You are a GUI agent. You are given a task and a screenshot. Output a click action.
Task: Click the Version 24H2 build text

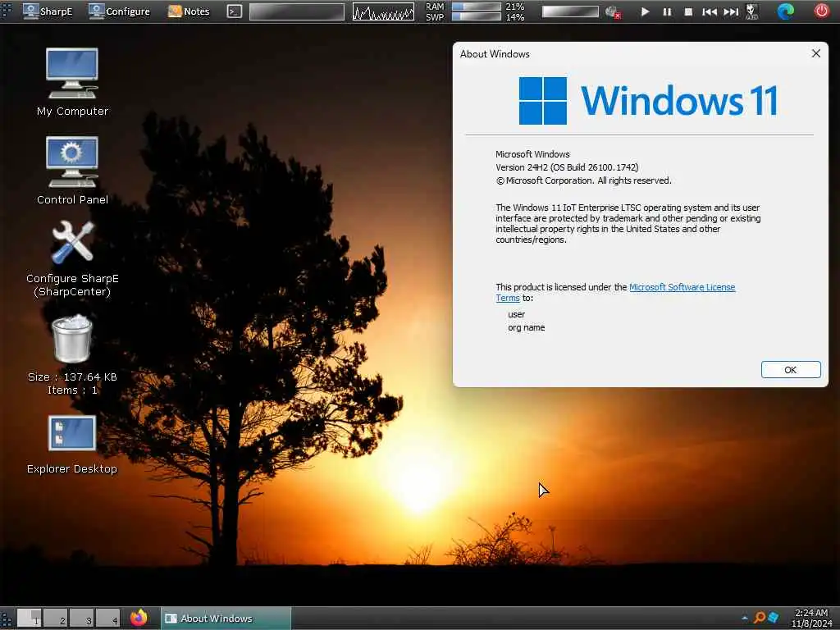[567, 167]
